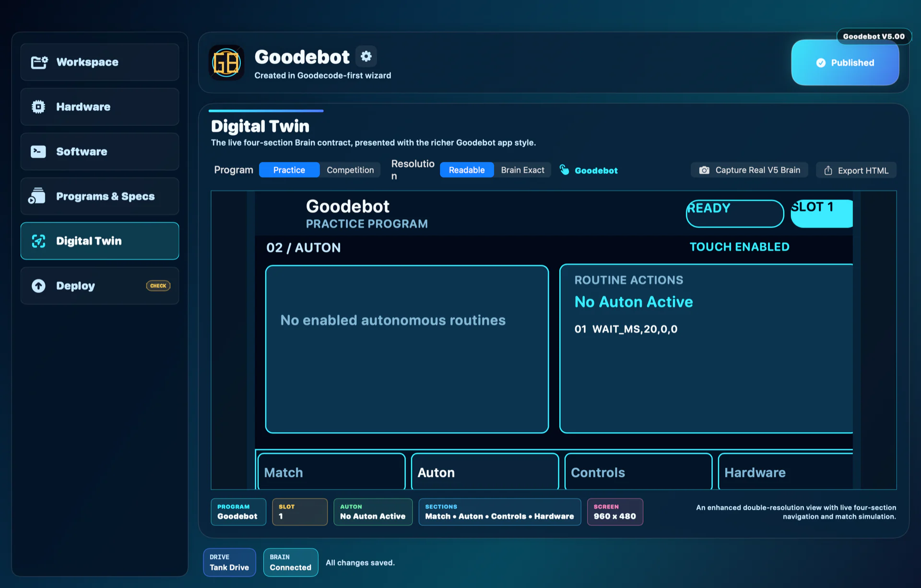Click the Digital Twin scan icon
Viewport: 921px width, 588px height.
[39, 241]
